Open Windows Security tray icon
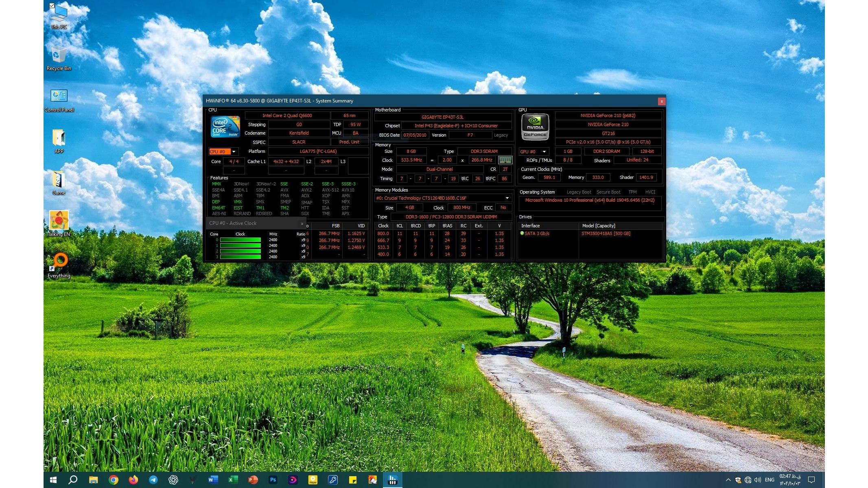Viewport: 868px width, 488px height. [x=738, y=480]
